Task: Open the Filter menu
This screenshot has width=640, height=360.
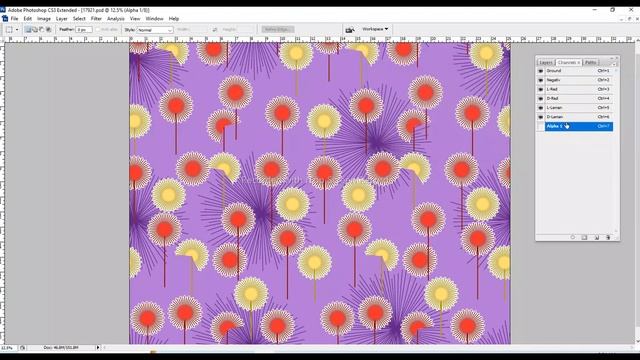Action: coord(96,19)
